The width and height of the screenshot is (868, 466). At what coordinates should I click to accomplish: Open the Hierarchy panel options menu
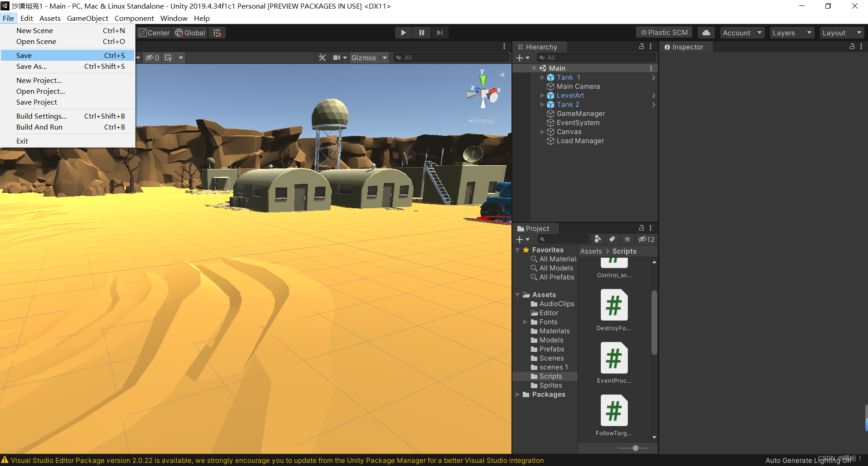coord(651,46)
